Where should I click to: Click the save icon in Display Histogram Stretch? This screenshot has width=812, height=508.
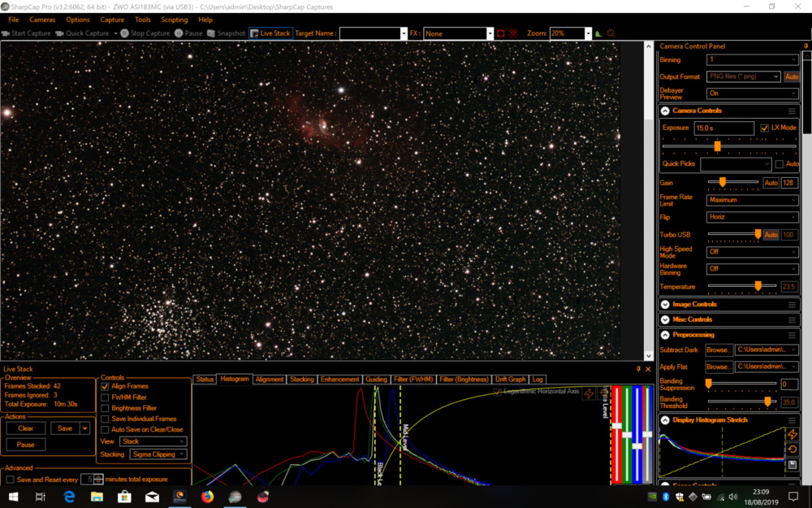pyautogui.click(x=793, y=465)
